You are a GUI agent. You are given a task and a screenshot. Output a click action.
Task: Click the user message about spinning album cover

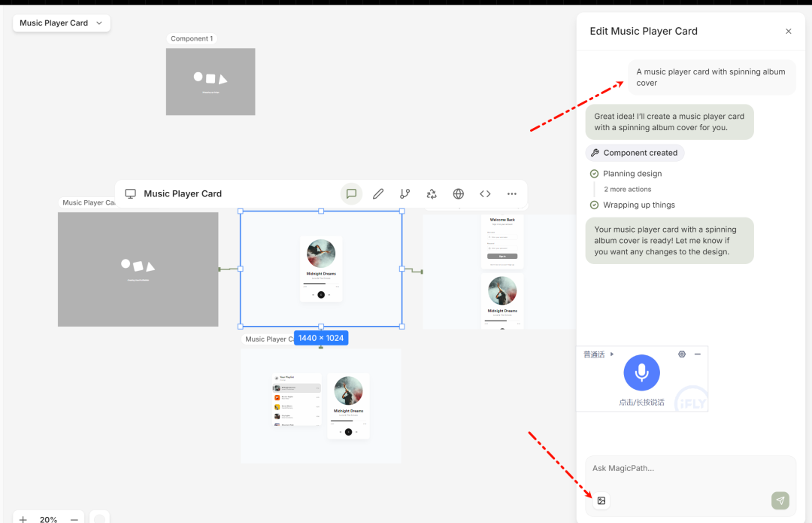pos(711,78)
